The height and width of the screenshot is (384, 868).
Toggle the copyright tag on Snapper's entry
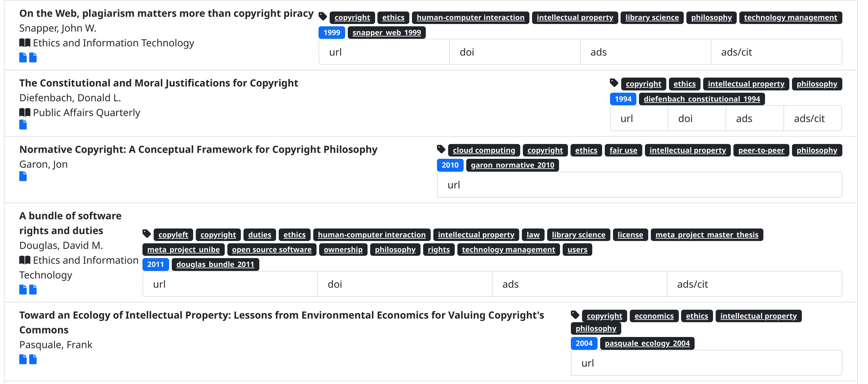click(352, 17)
